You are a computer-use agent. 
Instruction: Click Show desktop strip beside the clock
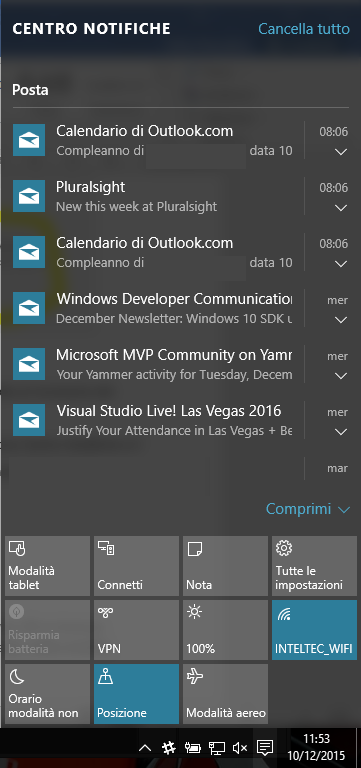[358, 747]
